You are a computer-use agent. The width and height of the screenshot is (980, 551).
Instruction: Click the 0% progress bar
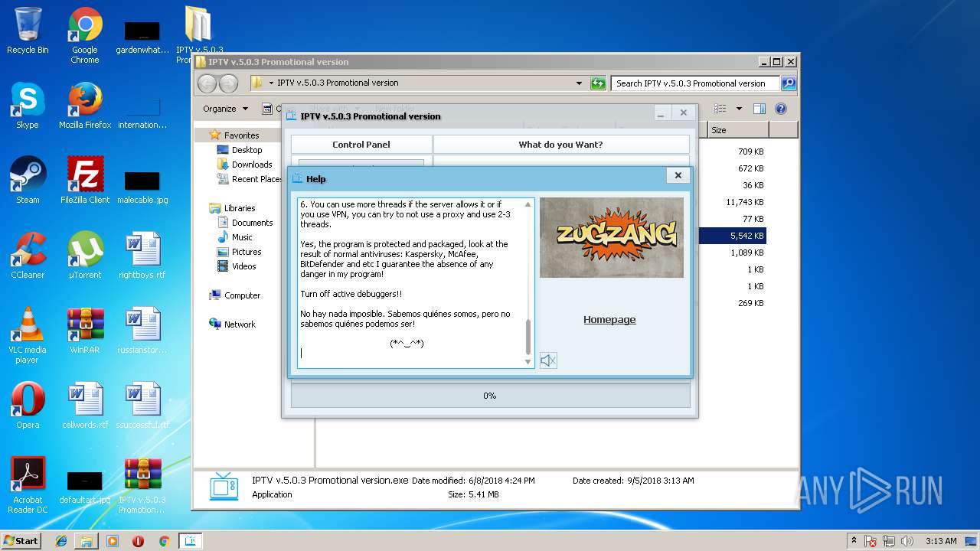coord(490,396)
